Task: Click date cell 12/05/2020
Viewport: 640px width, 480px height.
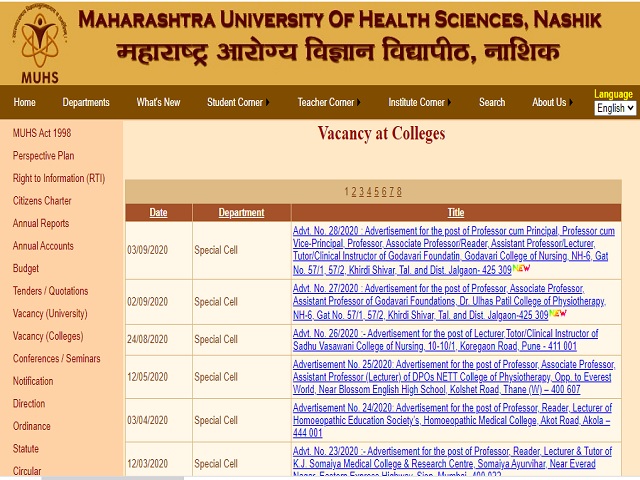Action: pos(147,377)
